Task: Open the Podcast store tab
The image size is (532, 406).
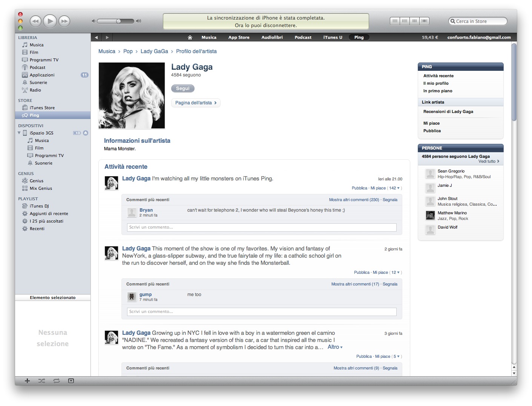Action: point(303,37)
